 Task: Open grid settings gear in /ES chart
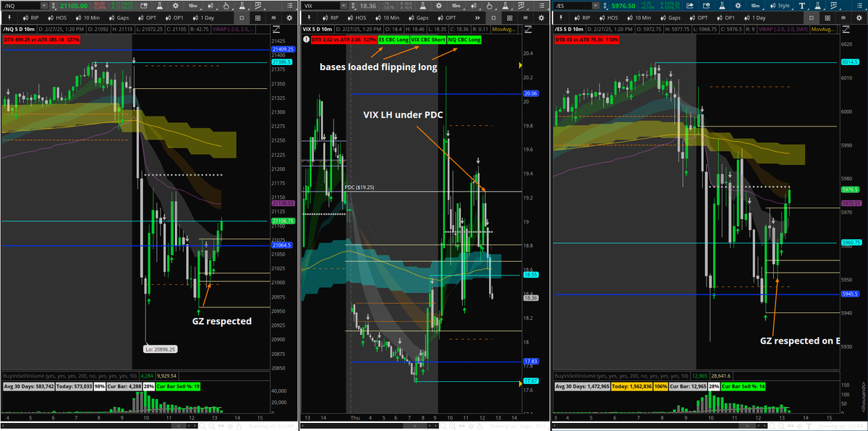(859, 18)
